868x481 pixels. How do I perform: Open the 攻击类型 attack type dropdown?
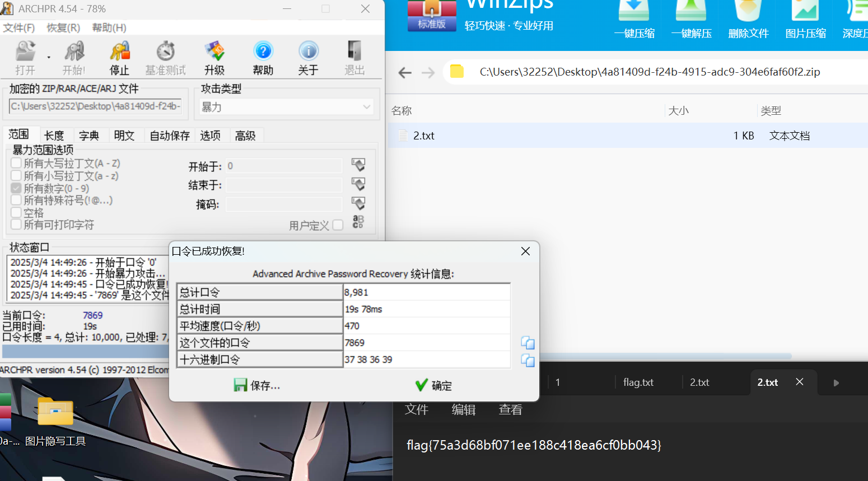(x=286, y=106)
